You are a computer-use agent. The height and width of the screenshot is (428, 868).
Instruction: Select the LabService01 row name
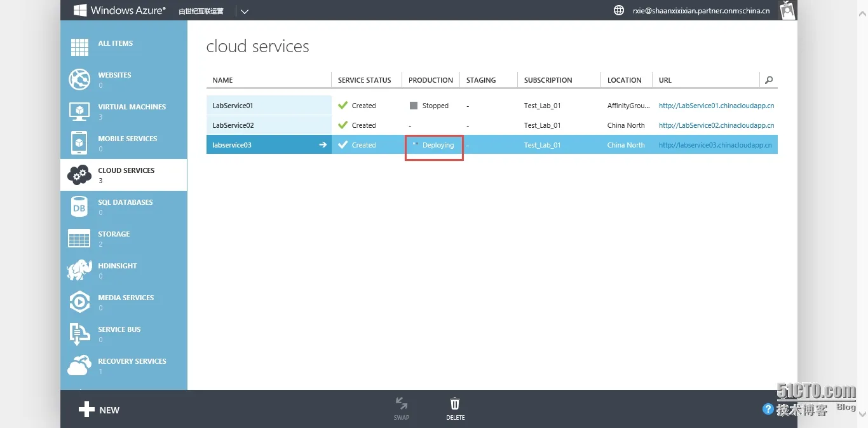(233, 106)
